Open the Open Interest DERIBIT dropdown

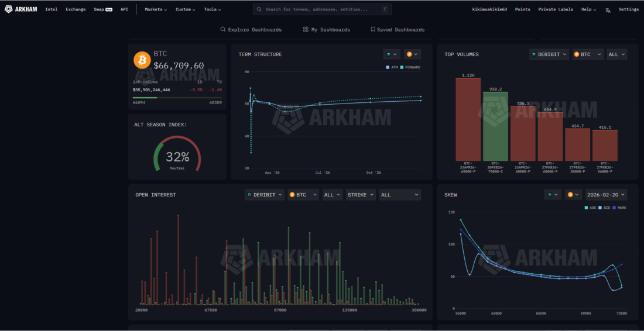(265, 195)
